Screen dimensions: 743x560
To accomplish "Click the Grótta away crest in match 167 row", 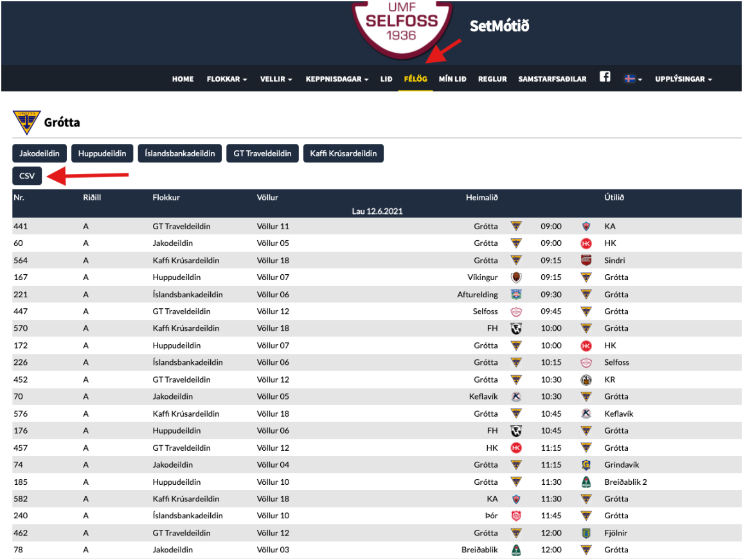I will click(x=586, y=277).
